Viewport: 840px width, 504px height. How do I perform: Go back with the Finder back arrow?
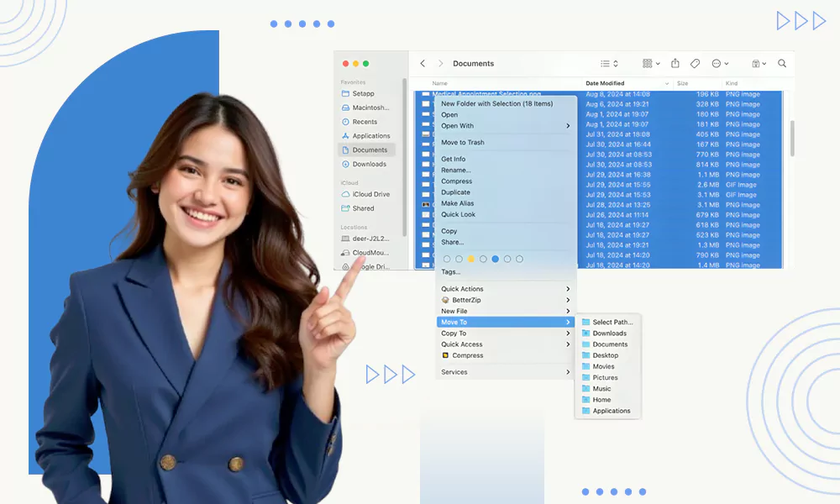coord(423,63)
